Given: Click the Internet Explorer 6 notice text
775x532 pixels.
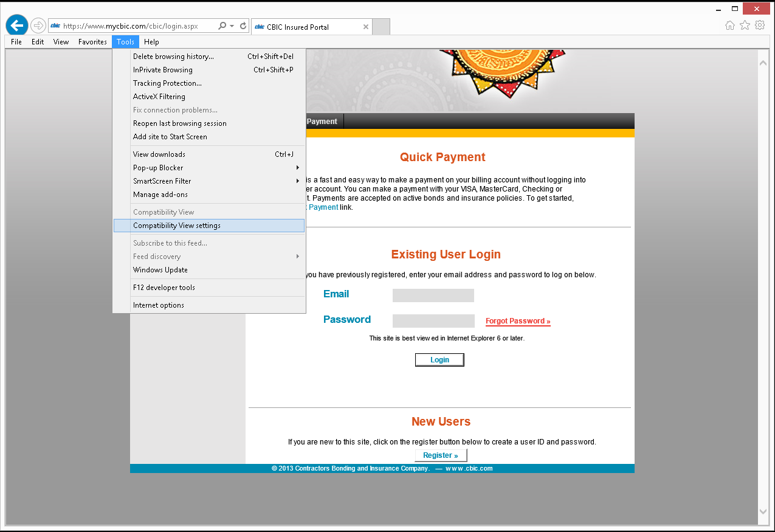Looking at the screenshot, I should pos(447,338).
